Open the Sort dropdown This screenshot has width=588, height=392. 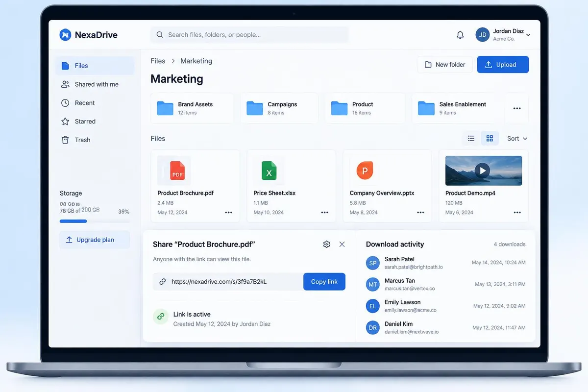pyautogui.click(x=517, y=139)
